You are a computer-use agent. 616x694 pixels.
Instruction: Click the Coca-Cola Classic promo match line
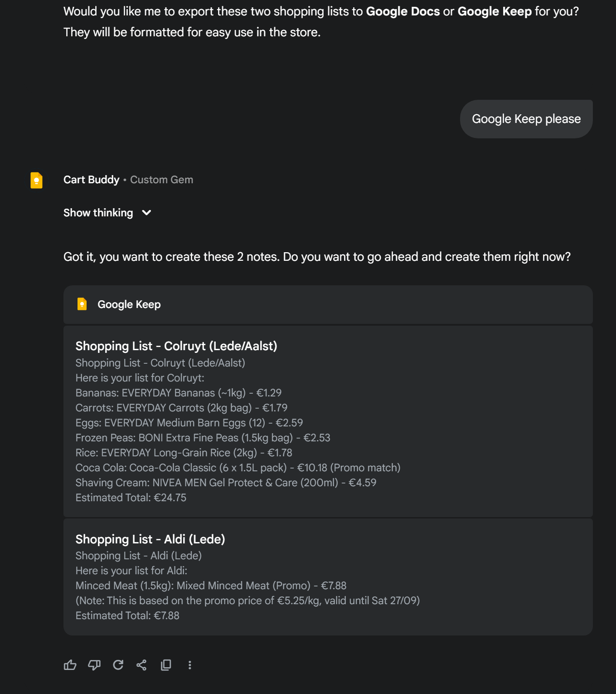click(x=238, y=468)
